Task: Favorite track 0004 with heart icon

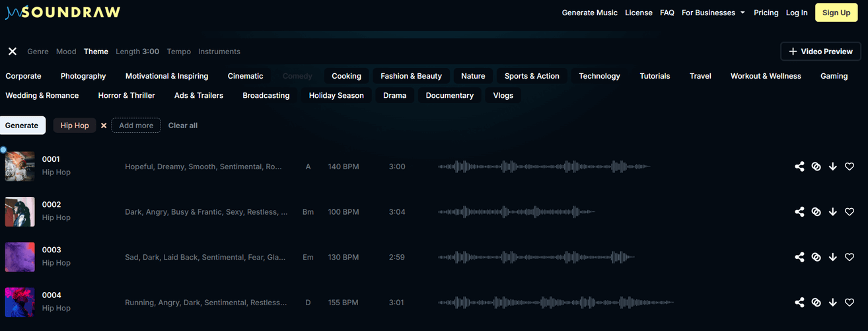Action: pos(850,303)
